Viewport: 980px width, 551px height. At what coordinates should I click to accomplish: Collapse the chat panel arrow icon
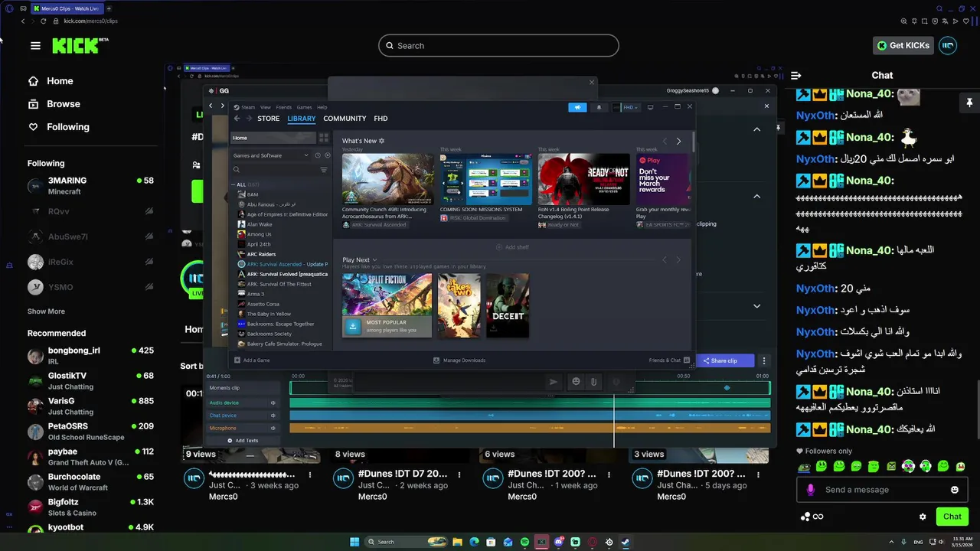(795, 75)
